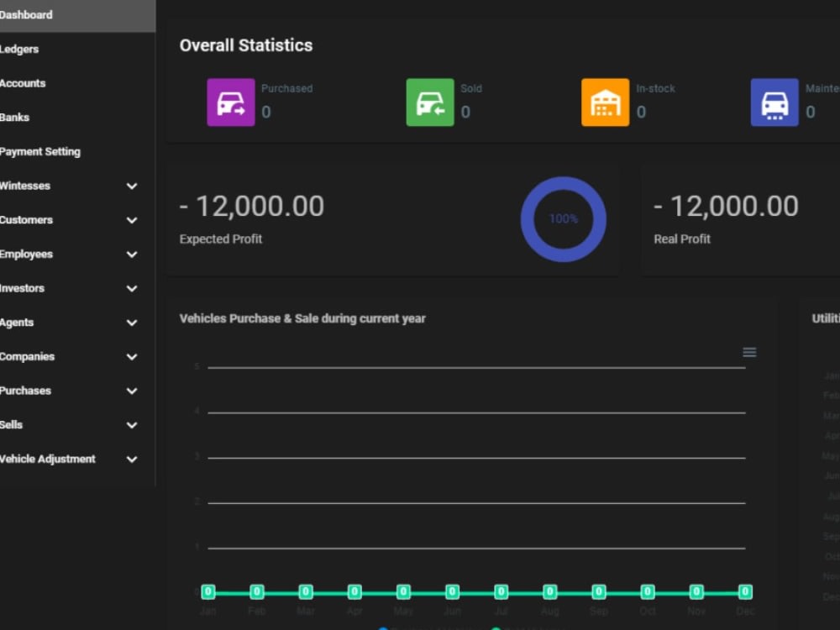Viewport: 840px width, 630px height.
Task: Expand the Employees chevron
Action: click(x=132, y=255)
